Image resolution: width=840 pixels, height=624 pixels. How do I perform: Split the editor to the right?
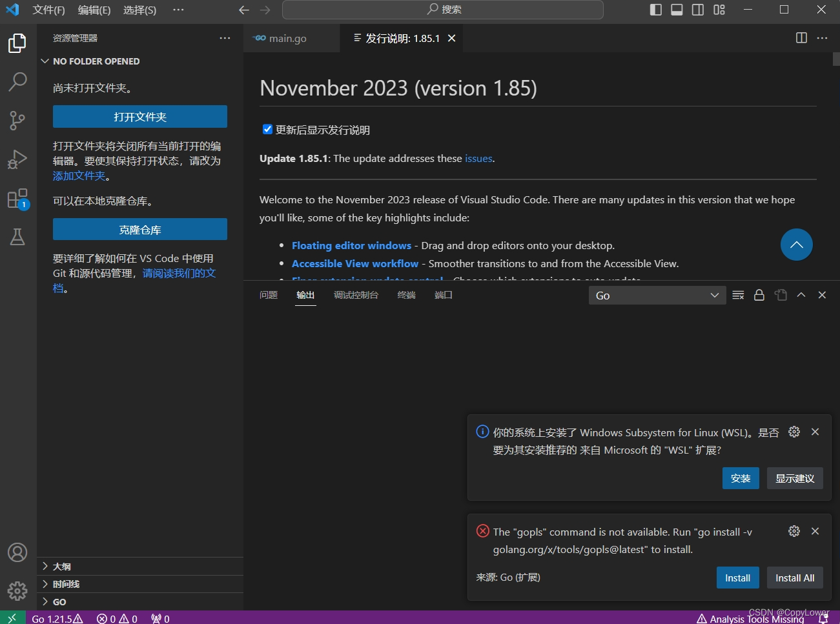(x=801, y=38)
